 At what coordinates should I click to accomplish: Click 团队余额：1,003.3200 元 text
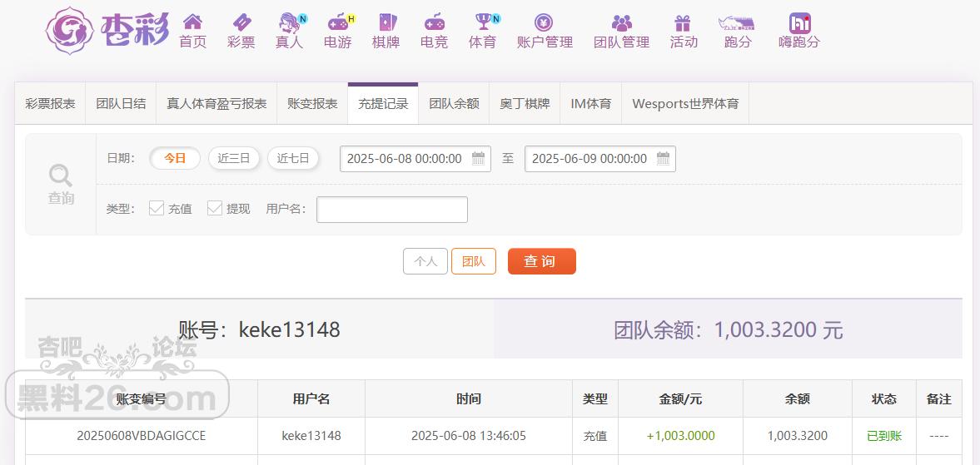(x=728, y=329)
